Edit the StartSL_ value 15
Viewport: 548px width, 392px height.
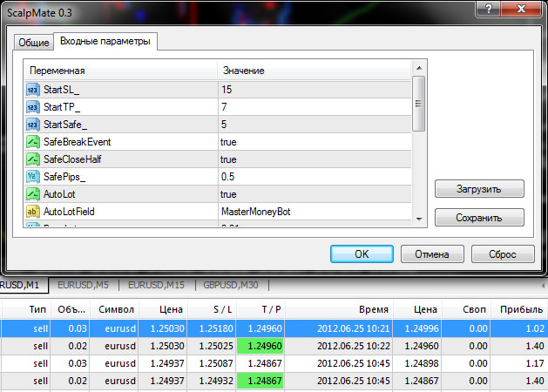tap(315, 90)
